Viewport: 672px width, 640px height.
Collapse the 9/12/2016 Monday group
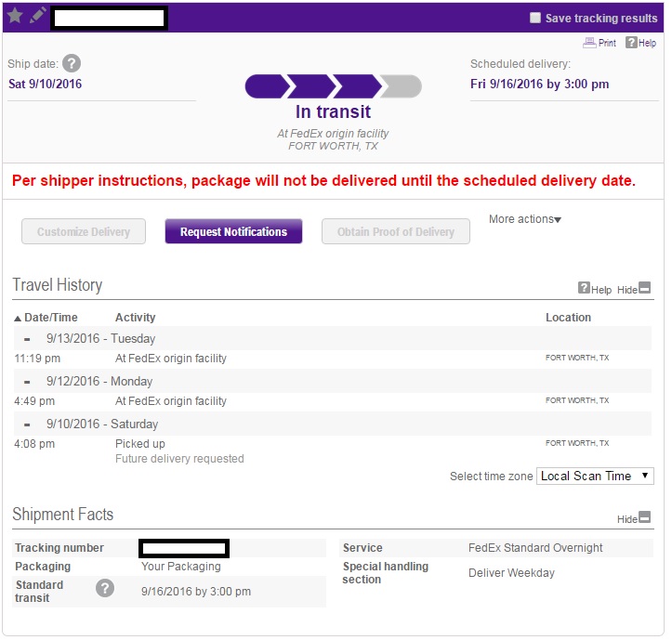click(x=28, y=382)
